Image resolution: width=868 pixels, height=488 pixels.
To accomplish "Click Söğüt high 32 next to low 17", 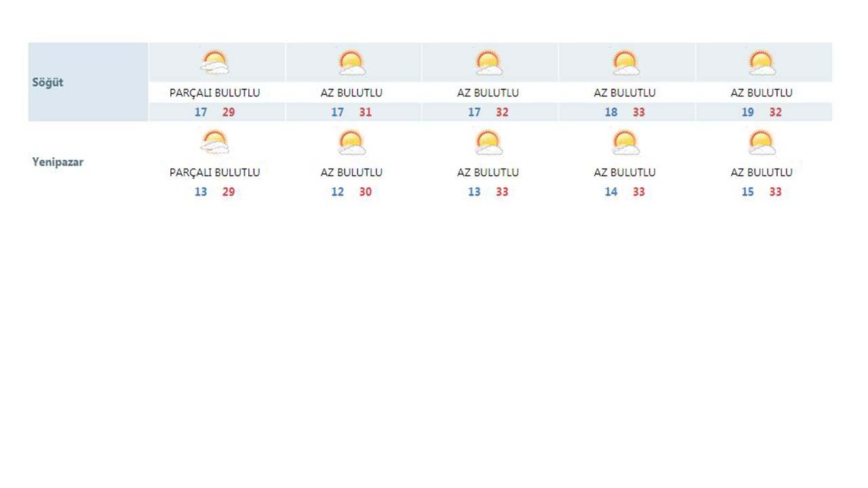I will (502, 113).
